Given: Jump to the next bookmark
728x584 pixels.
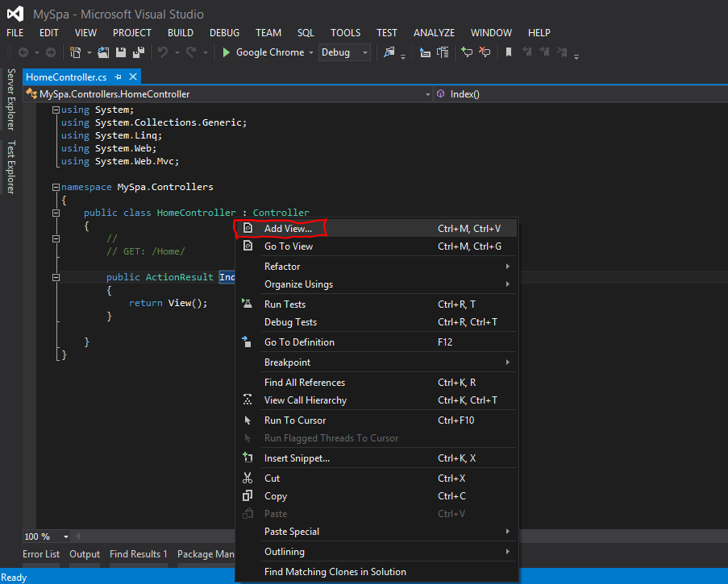Looking at the screenshot, I should point(544,52).
